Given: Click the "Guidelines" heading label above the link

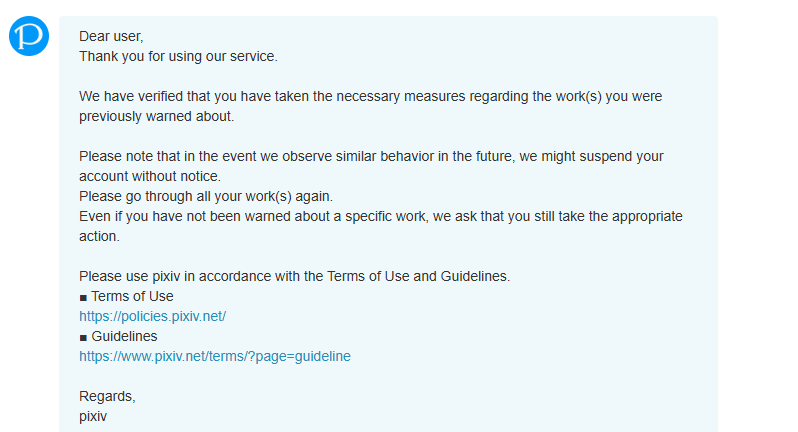Looking at the screenshot, I should (x=124, y=336).
